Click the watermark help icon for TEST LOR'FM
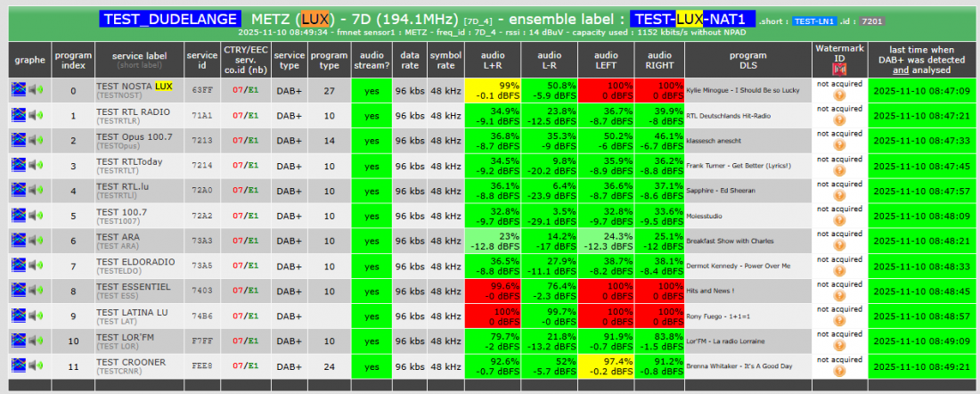This screenshot has width=980, height=394. coord(839,346)
